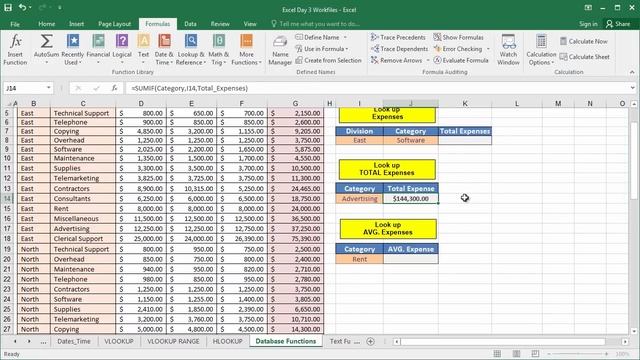Click Calculate Now
Viewport: 640px width, 360px height.
coord(584,41)
